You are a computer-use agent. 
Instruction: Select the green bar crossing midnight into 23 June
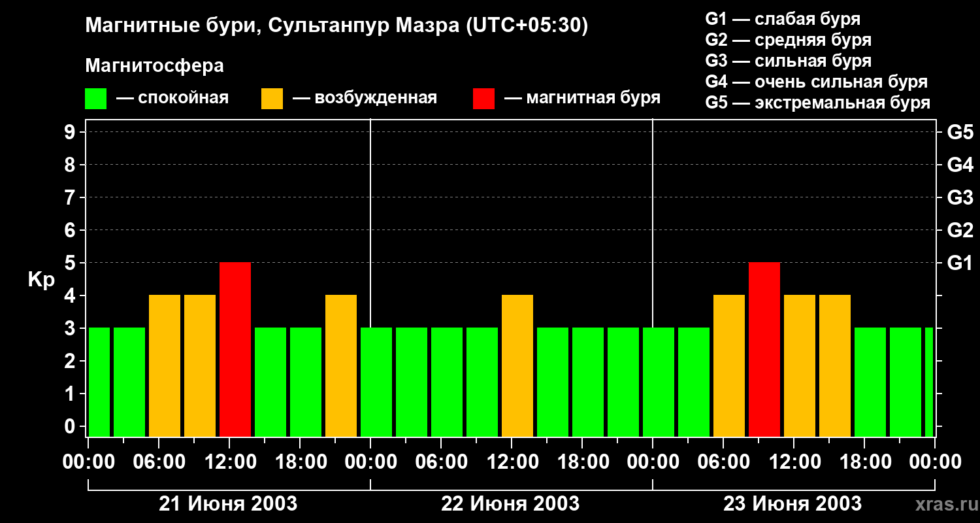pyautogui.click(x=659, y=382)
